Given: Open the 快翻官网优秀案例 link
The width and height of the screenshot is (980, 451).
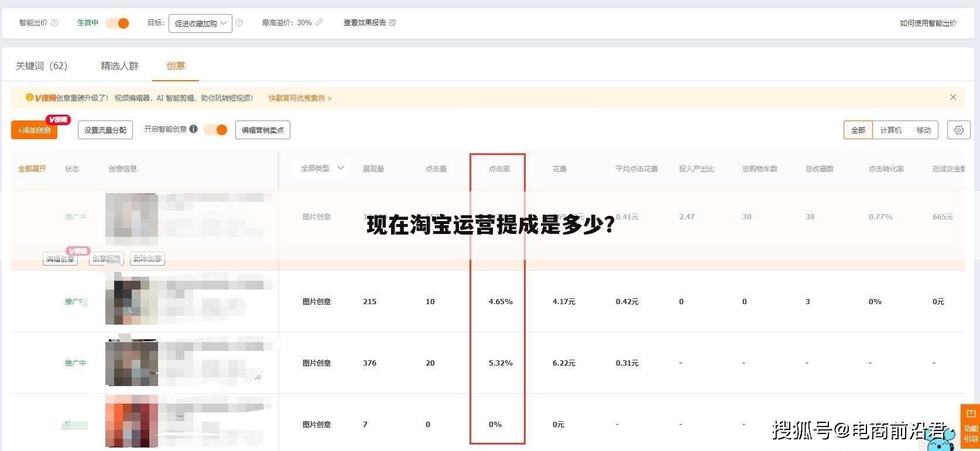Looking at the screenshot, I should pyautogui.click(x=300, y=98).
